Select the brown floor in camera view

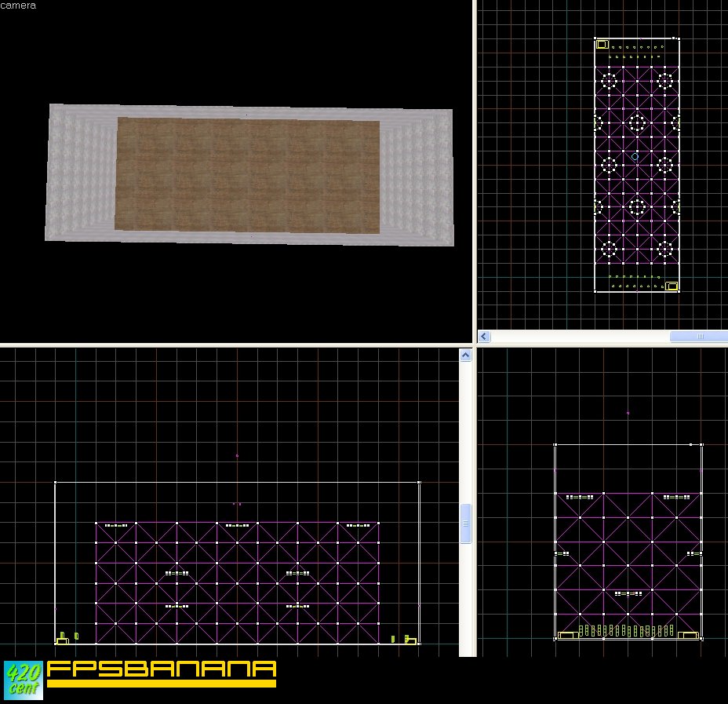point(247,176)
